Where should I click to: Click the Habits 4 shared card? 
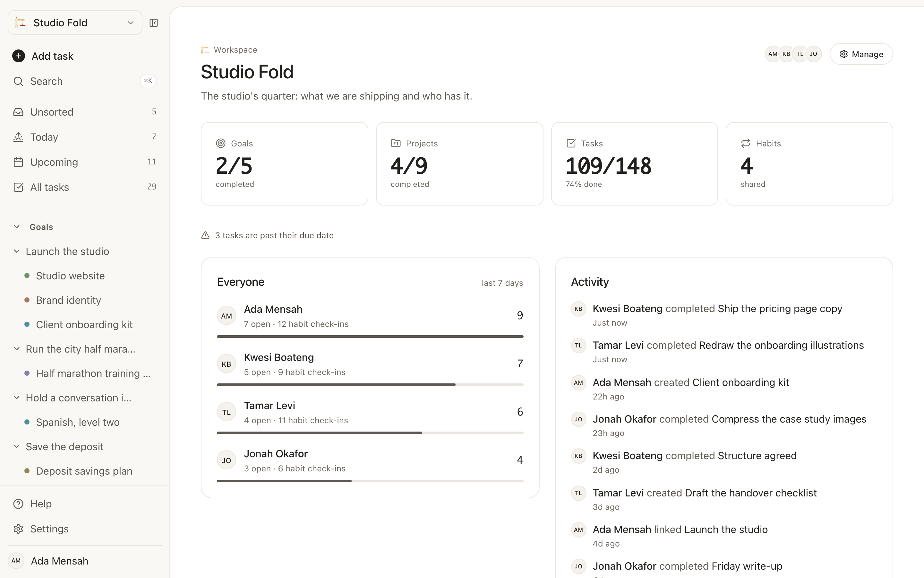coord(809,164)
